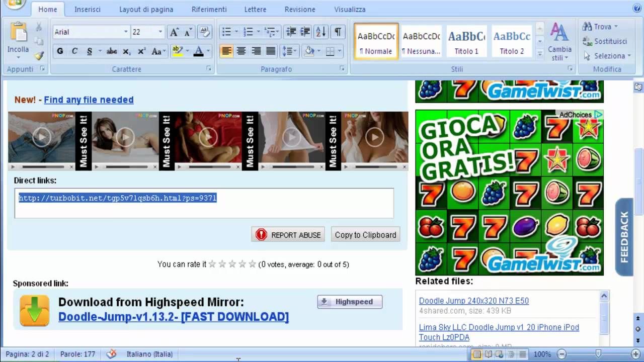The height and width of the screenshot is (362, 644).
Task: Open the line spacing dropdown
Action: (x=290, y=51)
